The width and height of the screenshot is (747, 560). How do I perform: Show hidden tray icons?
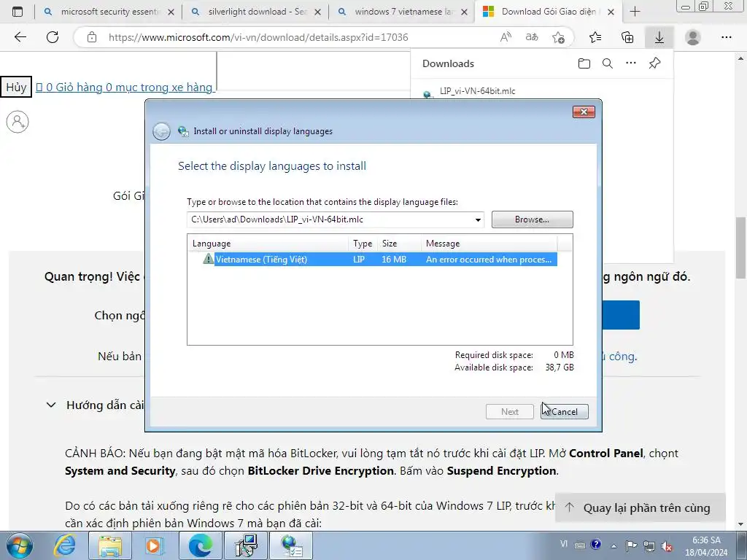[614, 545]
